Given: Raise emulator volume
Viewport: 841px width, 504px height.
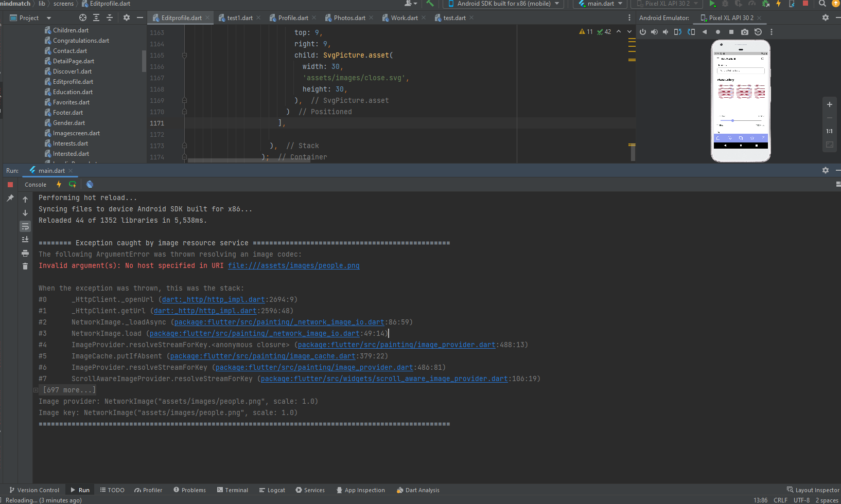Looking at the screenshot, I should 654,32.
